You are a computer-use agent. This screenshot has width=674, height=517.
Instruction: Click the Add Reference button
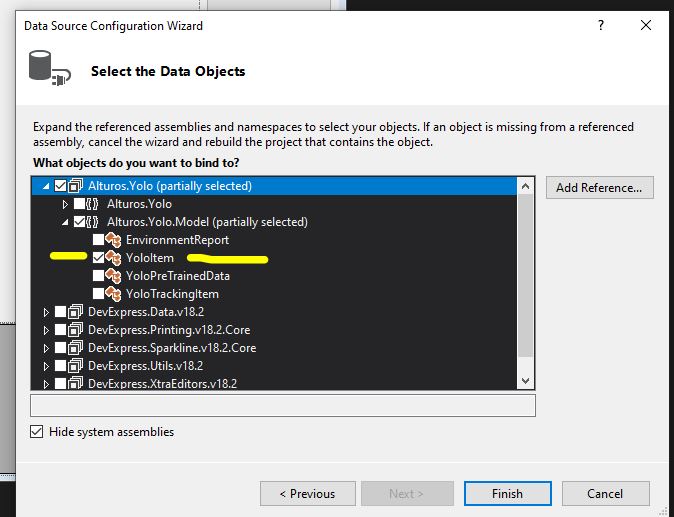coord(600,187)
